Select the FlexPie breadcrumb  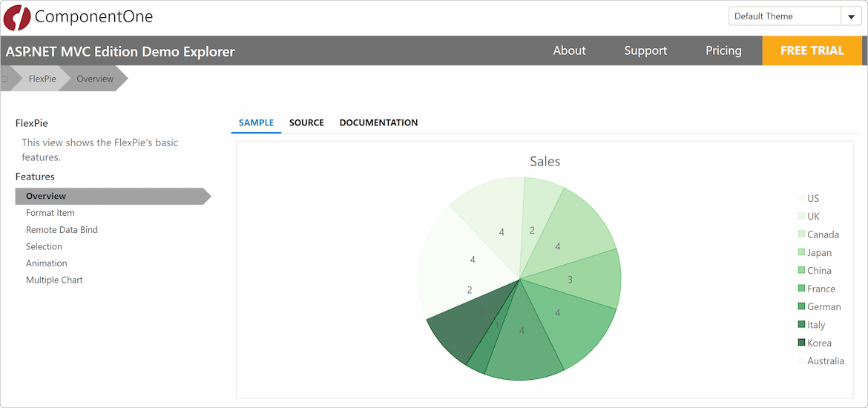click(42, 79)
